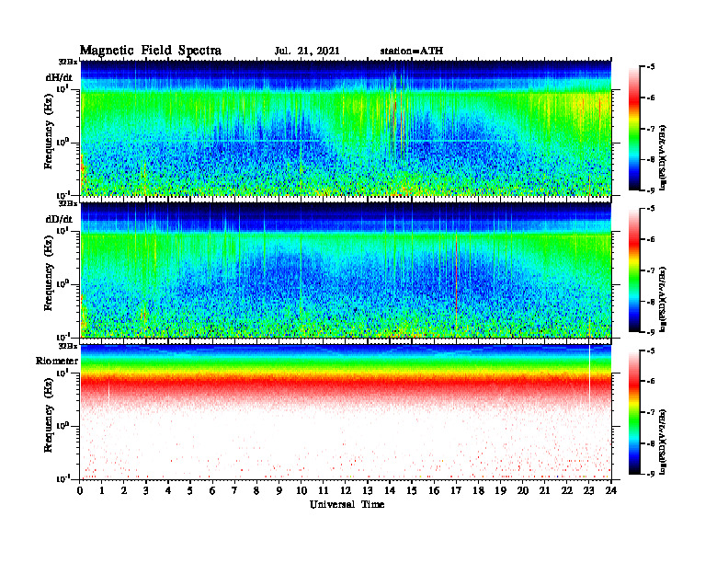Click the hour 17 tick label
728x563 pixels.
point(457,490)
